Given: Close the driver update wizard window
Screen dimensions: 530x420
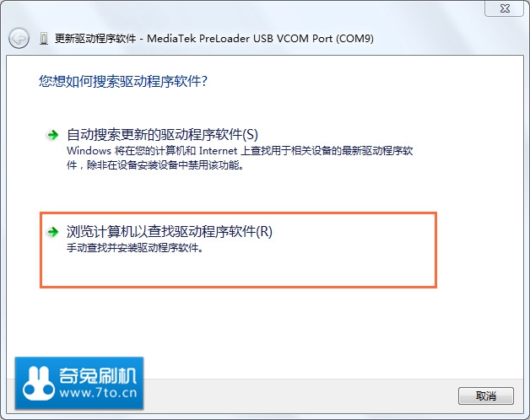Looking at the screenshot, I should tap(505, 8).
